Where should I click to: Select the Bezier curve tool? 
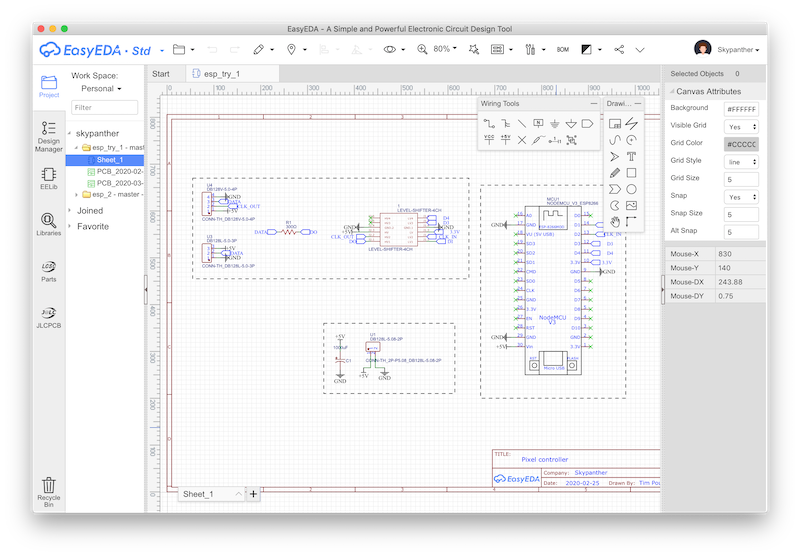(615, 140)
